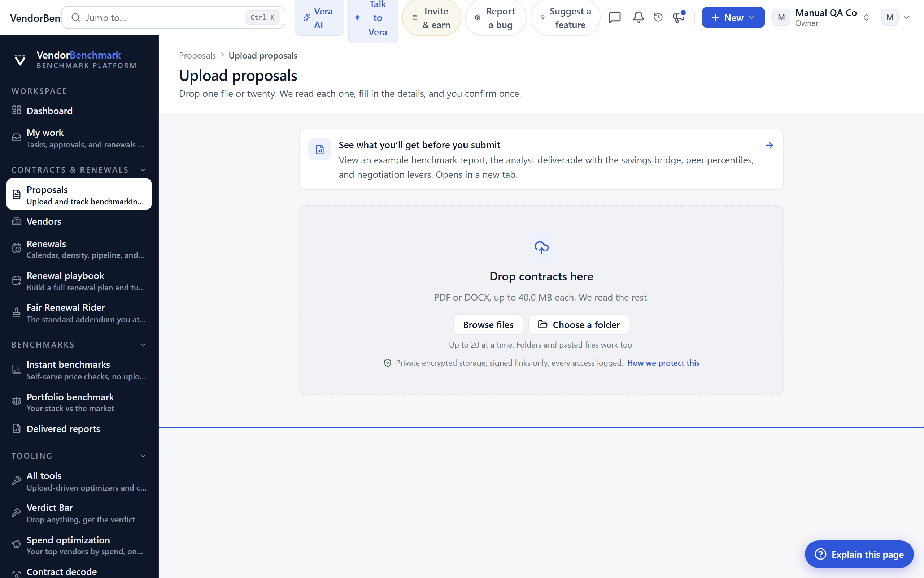Click the Upload proposals breadcrumb text
This screenshot has height=578, width=924.
point(263,55)
